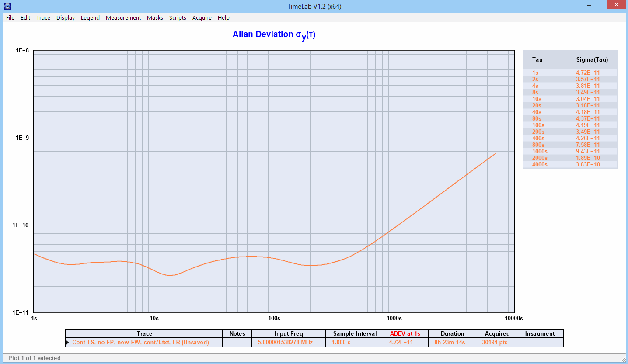Select the 100s row in tau table

[x=570, y=125]
